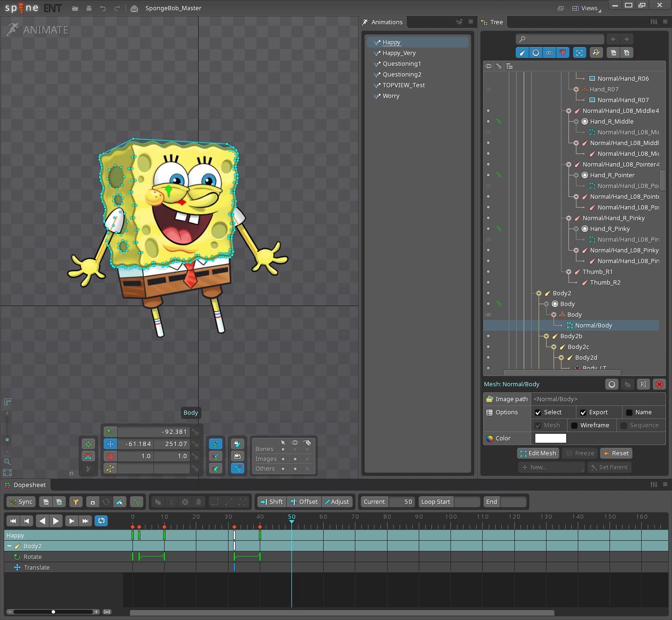
Task: Collapse the Thumb_R1 node
Action: [568, 272]
